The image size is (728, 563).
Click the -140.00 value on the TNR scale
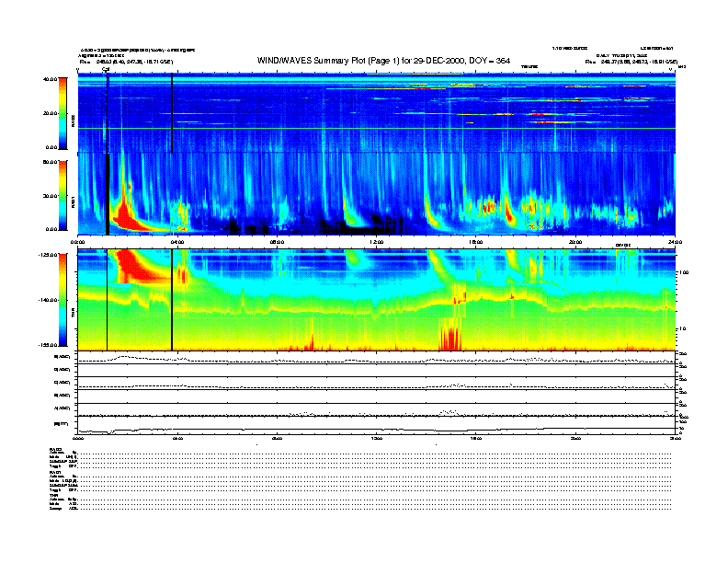coord(48,300)
